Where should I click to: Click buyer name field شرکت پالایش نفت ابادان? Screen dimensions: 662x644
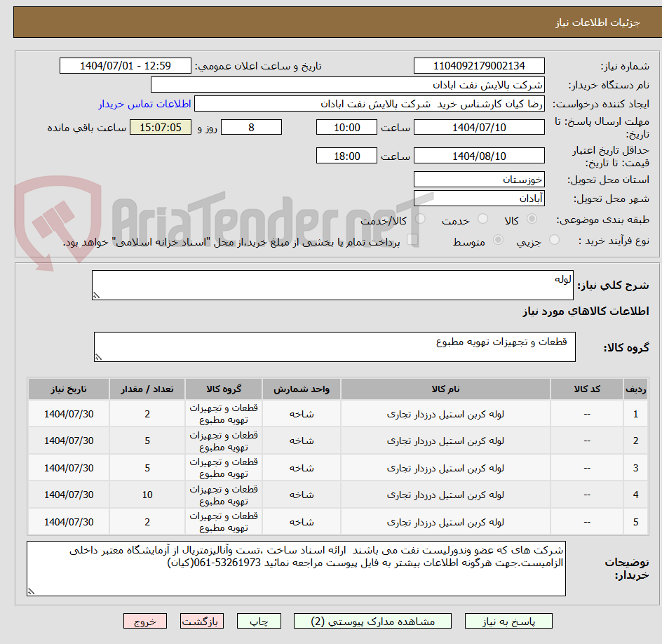tap(347, 85)
